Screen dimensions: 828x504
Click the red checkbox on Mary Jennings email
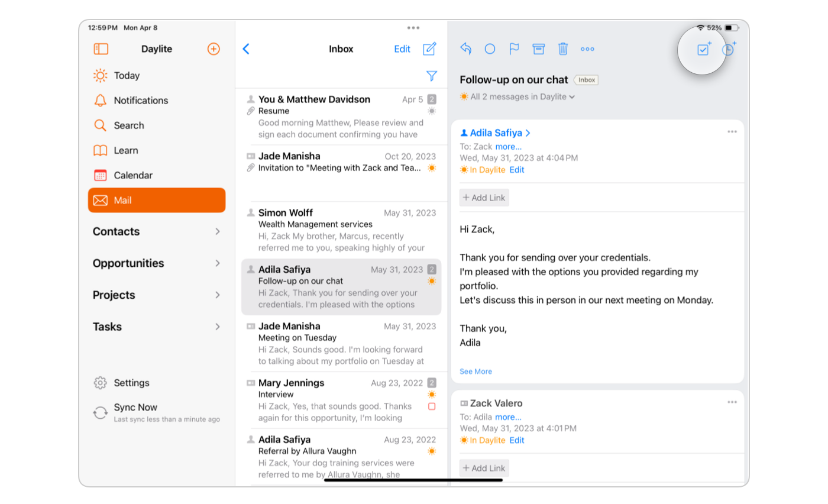pos(432,406)
